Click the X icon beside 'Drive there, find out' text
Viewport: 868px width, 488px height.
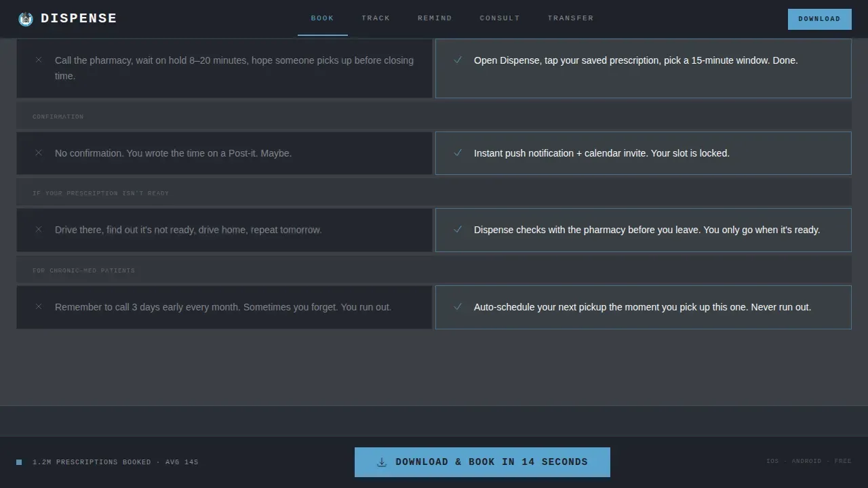[x=39, y=229]
